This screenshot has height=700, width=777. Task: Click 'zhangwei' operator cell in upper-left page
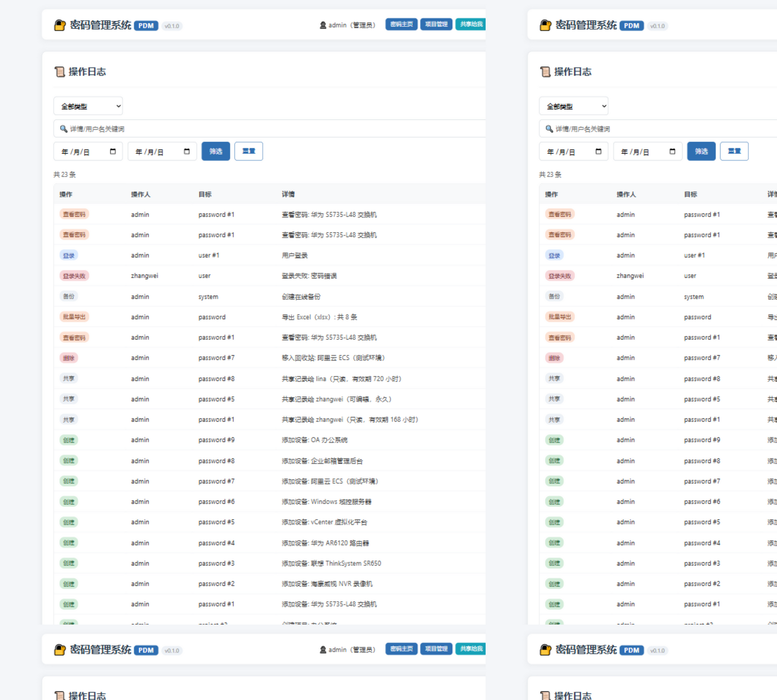pos(144,276)
